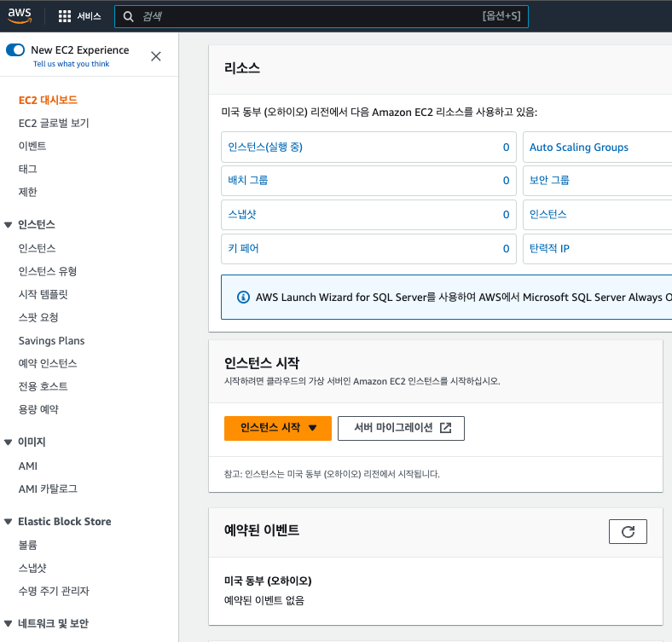
Task: Open 시작 템플릿 page
Action: (x=43, y=294)
